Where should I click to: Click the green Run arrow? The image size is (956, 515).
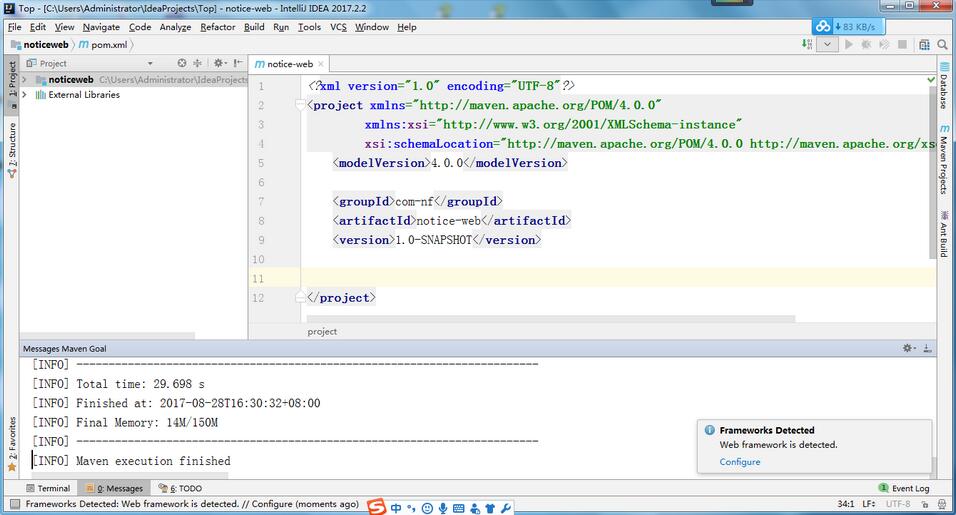click(849, 44)
